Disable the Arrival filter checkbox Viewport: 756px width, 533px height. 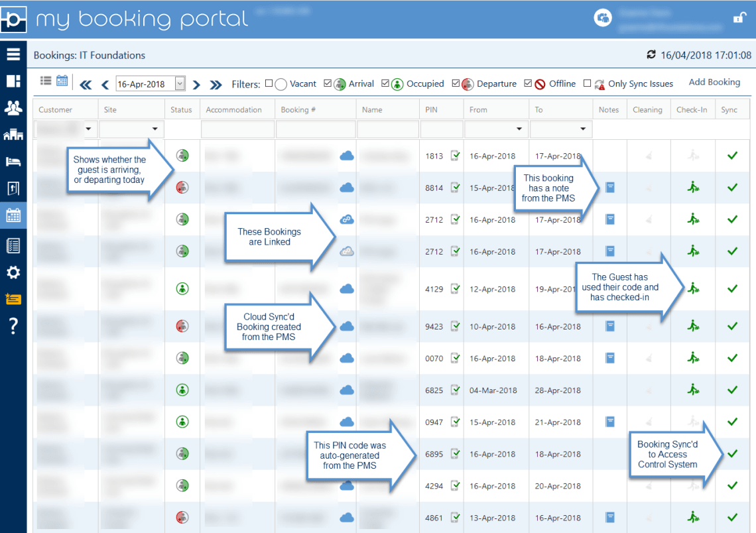pyautogui.click(x=328, y=84)
